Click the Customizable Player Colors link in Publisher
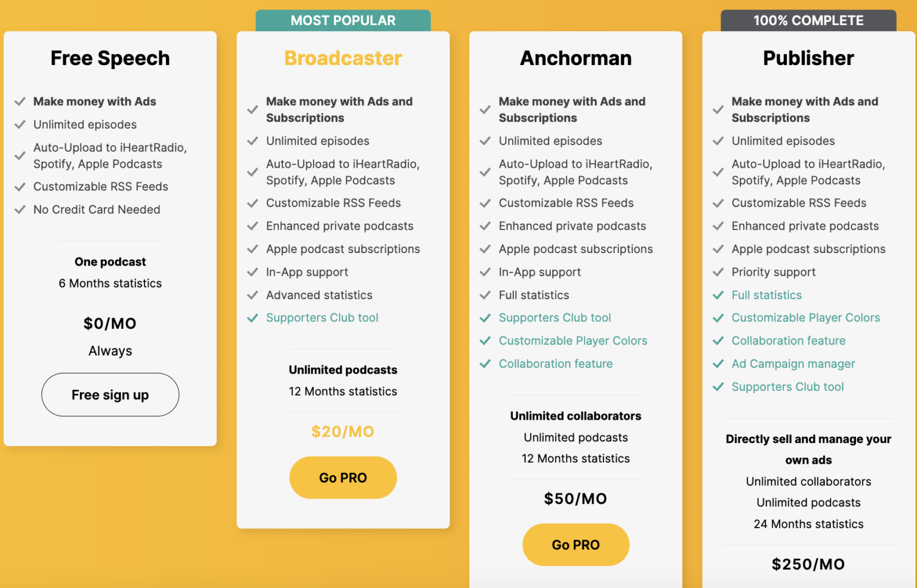 (x=805, y=318)
